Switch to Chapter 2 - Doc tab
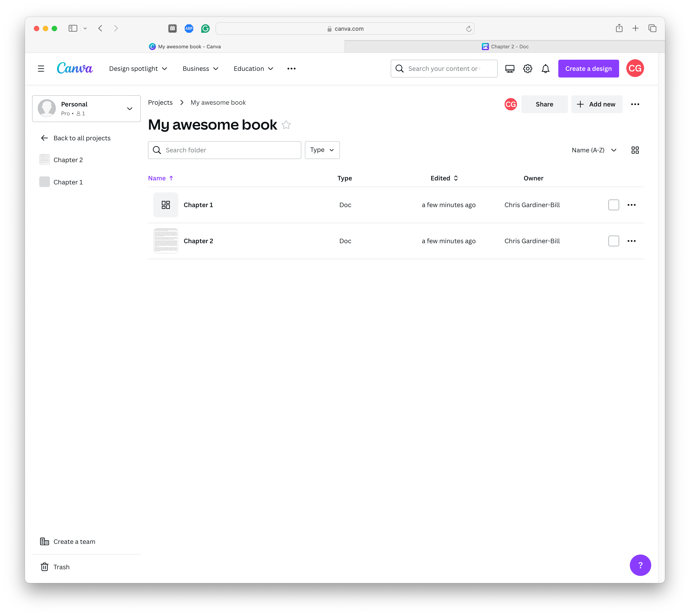This screenshot has height=616, width=690. [505, 47]
